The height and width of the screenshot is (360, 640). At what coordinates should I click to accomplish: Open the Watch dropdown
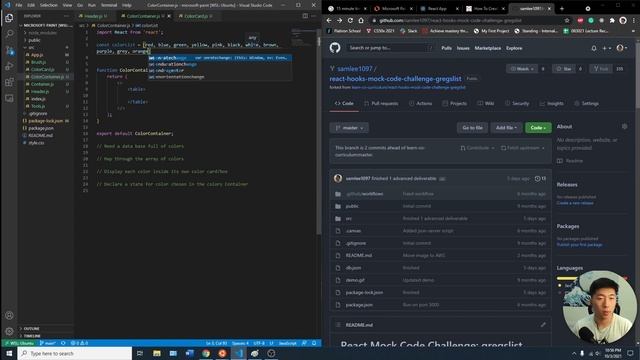[x=522, y=69]
